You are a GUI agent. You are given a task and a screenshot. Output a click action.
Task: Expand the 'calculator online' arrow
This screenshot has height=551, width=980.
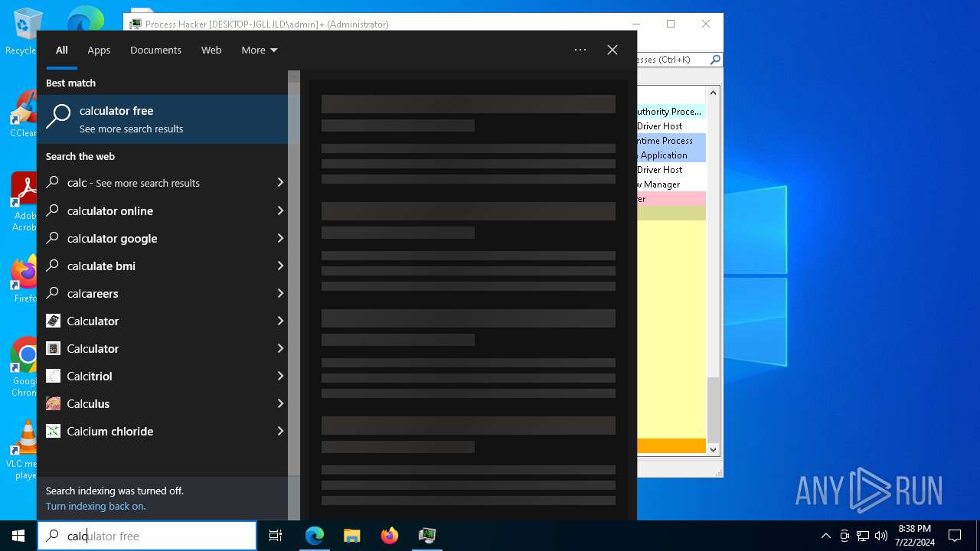280,210
